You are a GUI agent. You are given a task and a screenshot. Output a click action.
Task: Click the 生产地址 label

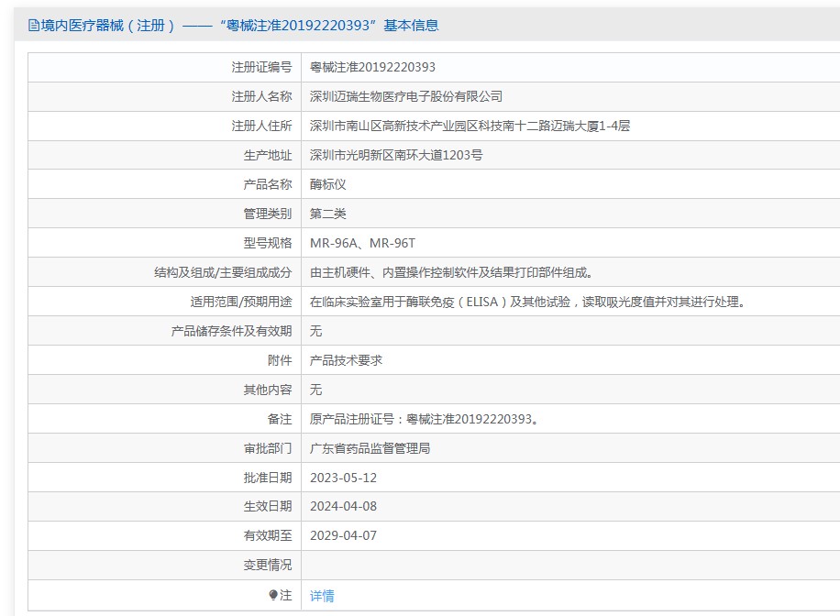click(x=268, y=155)
